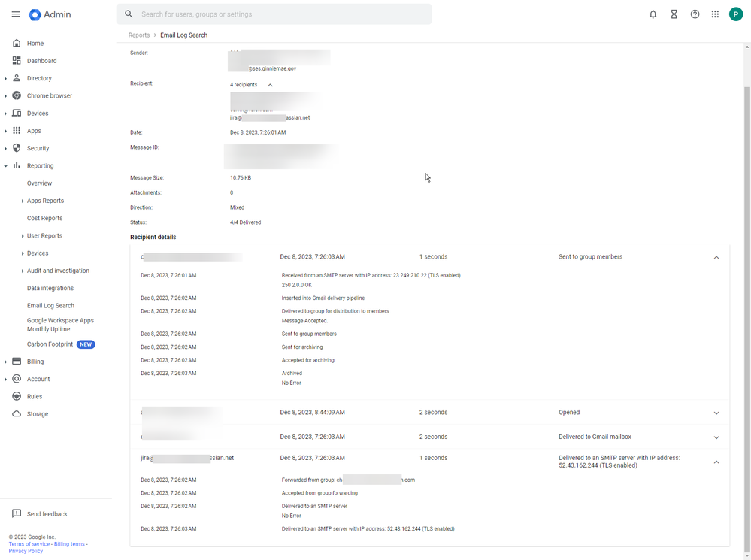Expand Apps Reports submenu arrow
The width and height of the screenshot is (751, 560).
23,201
